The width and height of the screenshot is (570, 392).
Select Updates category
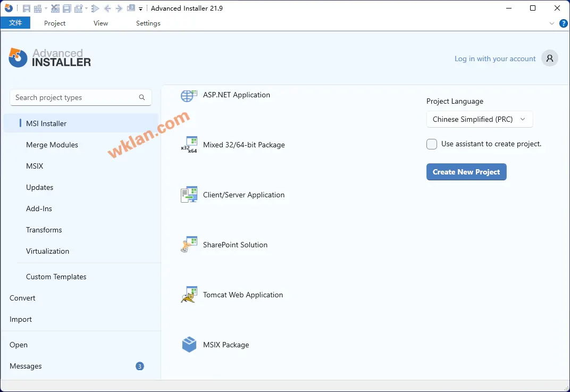40,187
